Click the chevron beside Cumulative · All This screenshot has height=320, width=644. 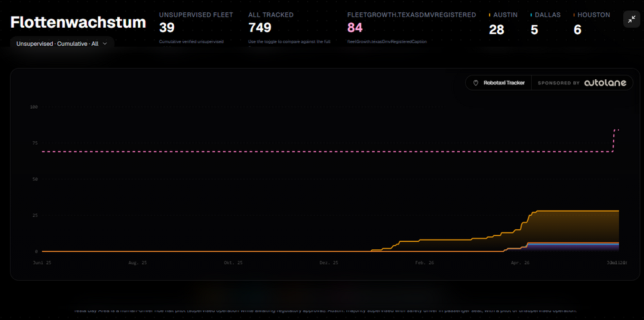click(105, 44)
